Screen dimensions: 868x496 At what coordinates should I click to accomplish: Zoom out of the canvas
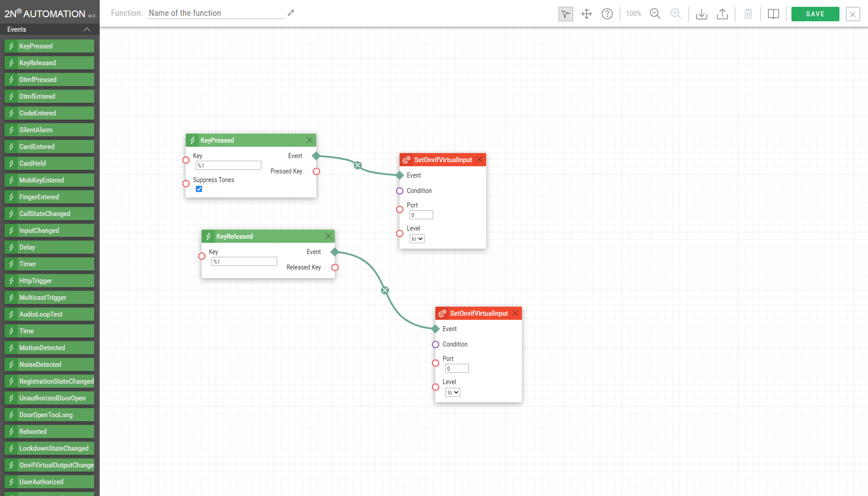655,14
